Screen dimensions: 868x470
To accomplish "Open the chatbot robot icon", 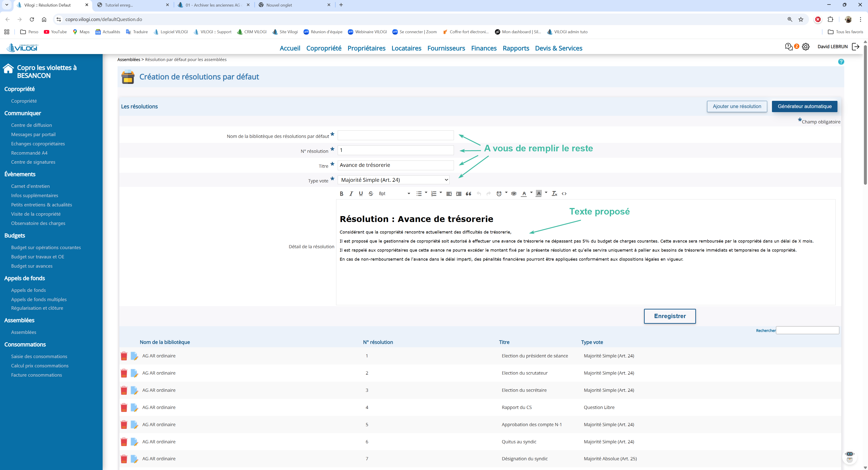I will tap(850, 457).
